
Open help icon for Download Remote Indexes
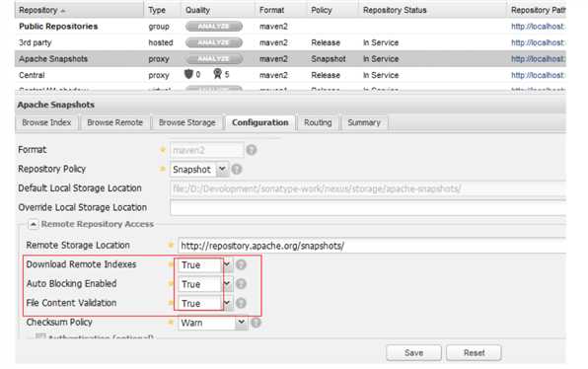pos(241,264)
